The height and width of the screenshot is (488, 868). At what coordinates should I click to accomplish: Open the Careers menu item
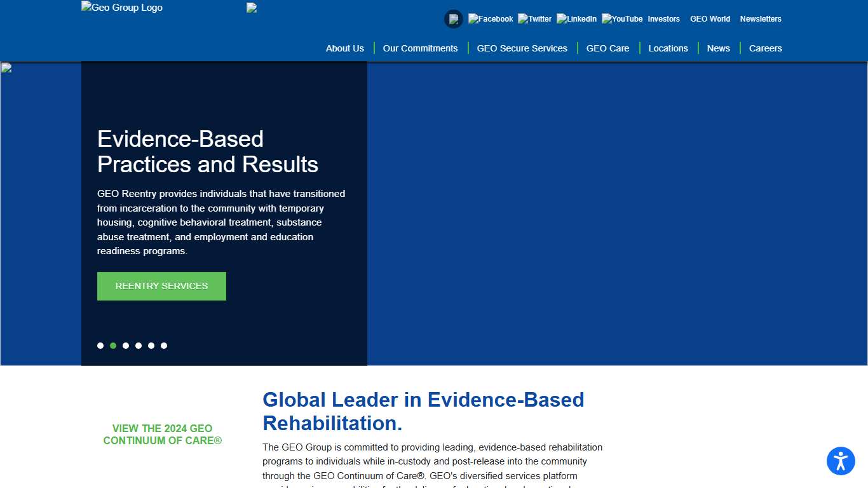(x=765, y=48)
